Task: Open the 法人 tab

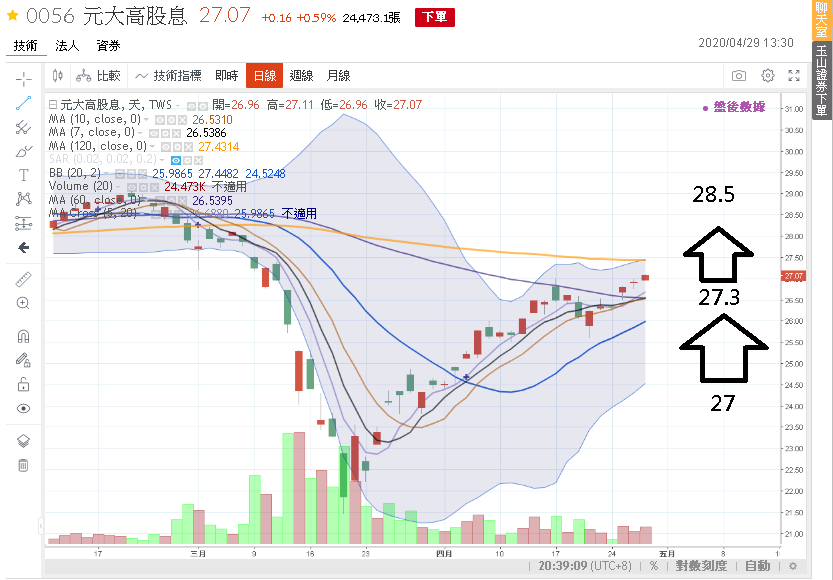Action: coord(67,46)
